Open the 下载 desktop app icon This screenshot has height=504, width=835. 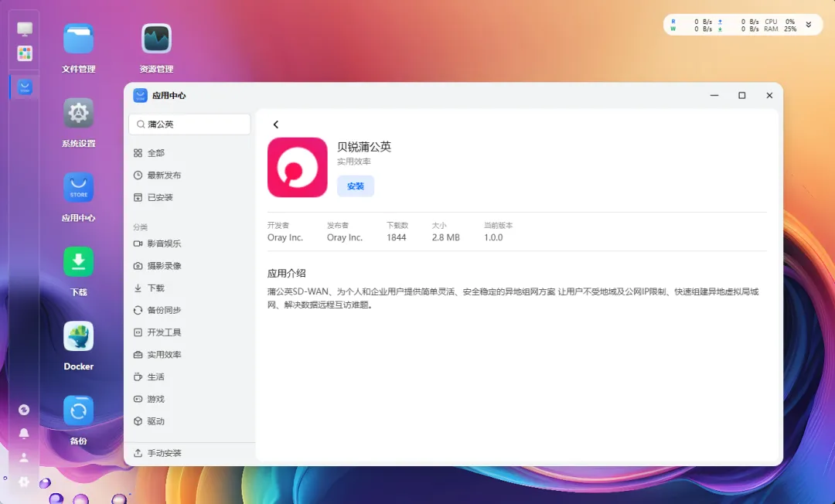79,263
